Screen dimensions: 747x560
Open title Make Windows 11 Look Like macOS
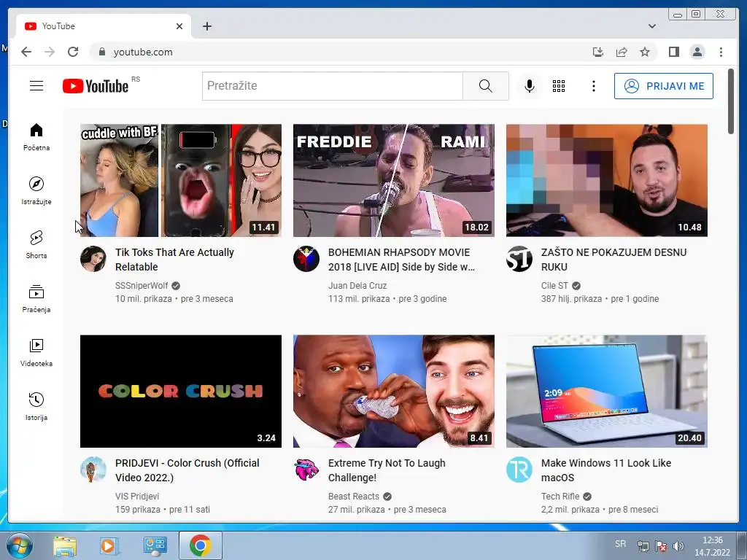[x=606, y=470]
